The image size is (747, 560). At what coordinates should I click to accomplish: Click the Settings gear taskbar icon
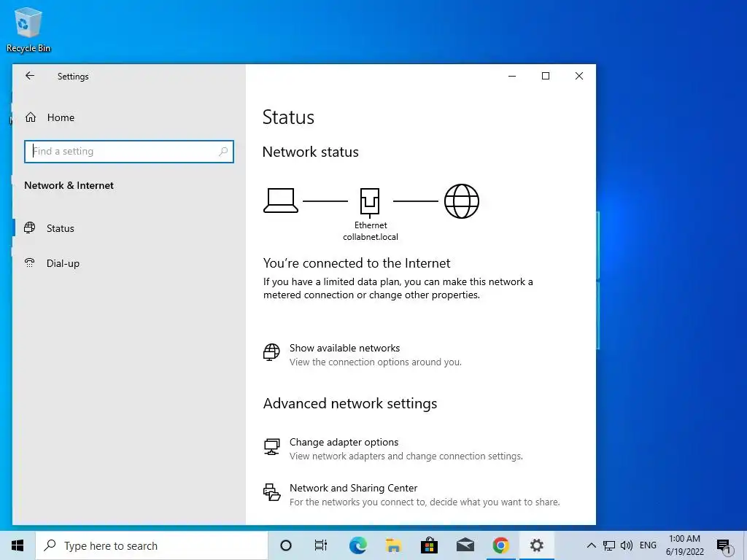536,545
